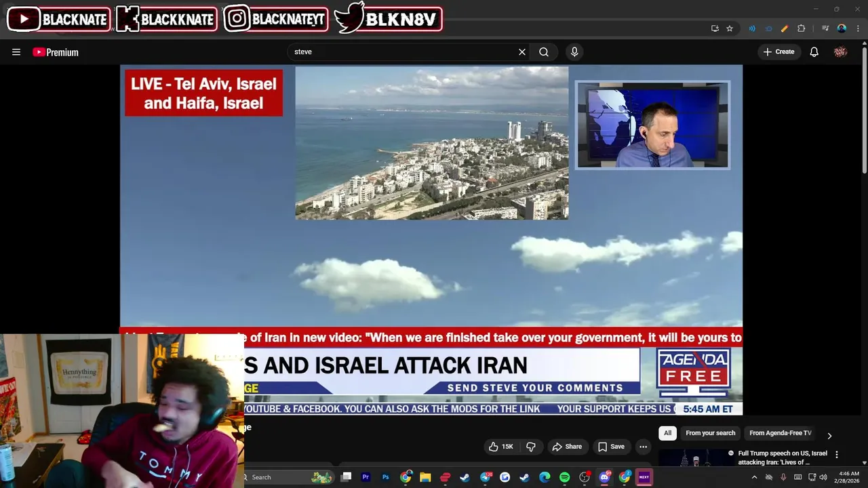
Task: Launch Adobe Photoshop from taskbar
Action: coord(385,477)
